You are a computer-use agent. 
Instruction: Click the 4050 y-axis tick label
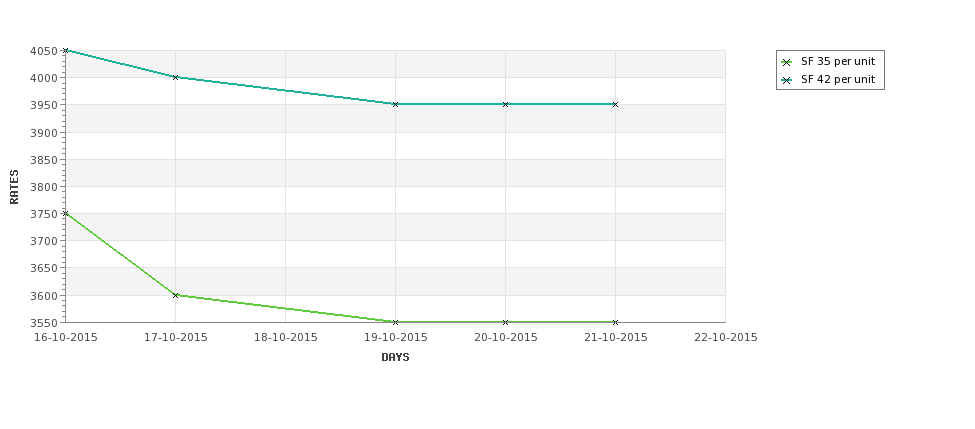(x=44, y=51)
